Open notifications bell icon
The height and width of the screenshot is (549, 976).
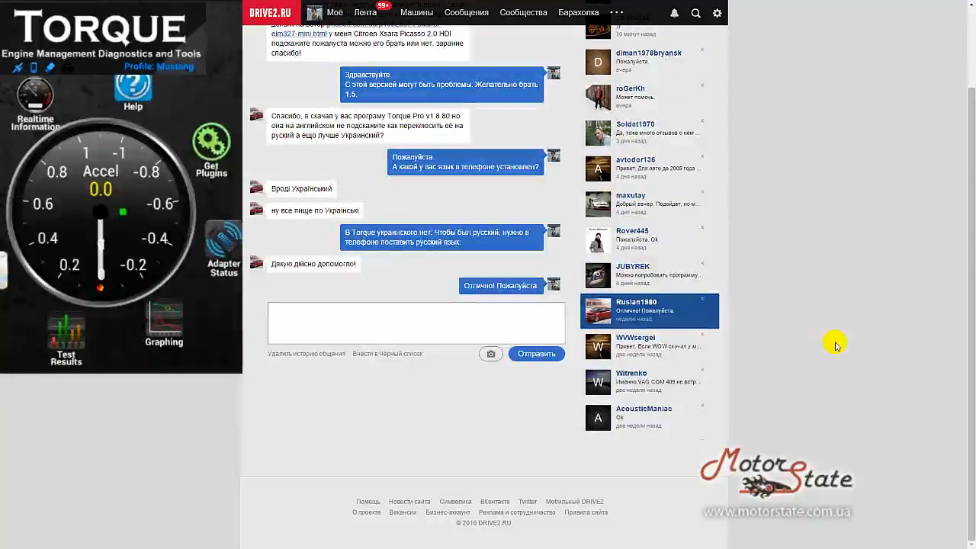coord(674,13)
